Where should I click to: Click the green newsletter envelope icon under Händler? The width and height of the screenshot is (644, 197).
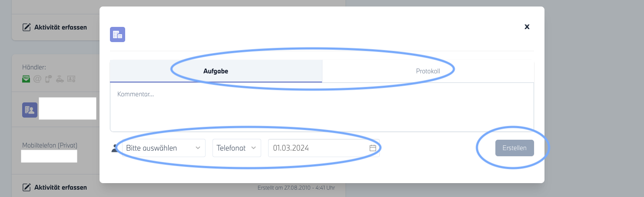tap(26, 79)
